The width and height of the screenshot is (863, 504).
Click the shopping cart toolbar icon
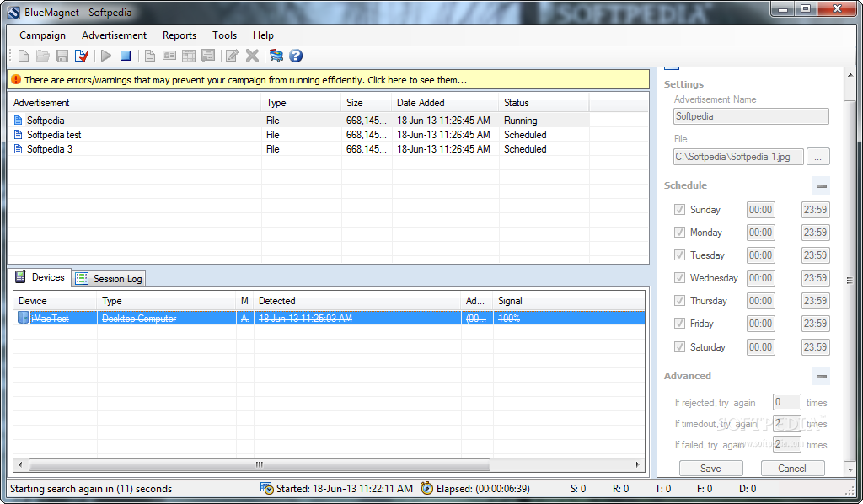tap(276, 56)
